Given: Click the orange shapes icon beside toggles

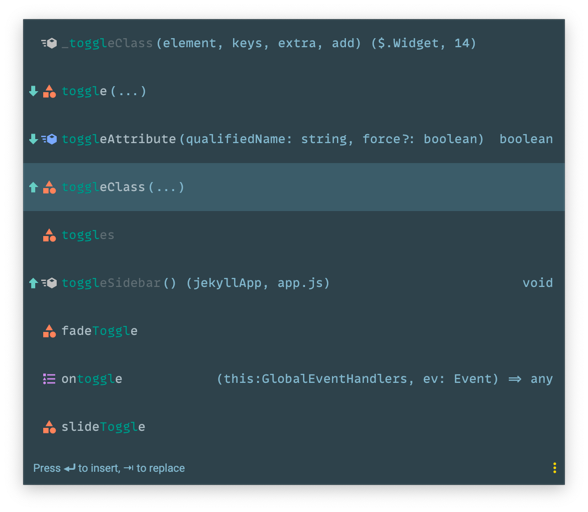Looking at the screenshot, I should click(49, 235).
